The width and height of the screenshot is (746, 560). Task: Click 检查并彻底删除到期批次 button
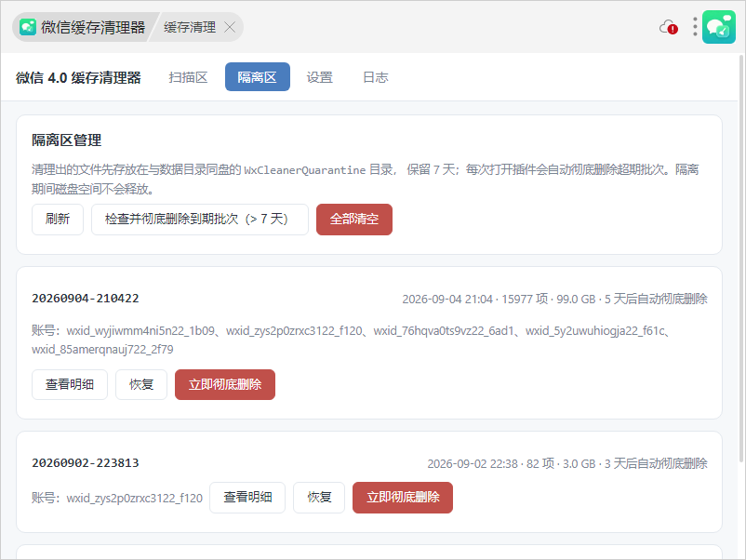point(200,220)
